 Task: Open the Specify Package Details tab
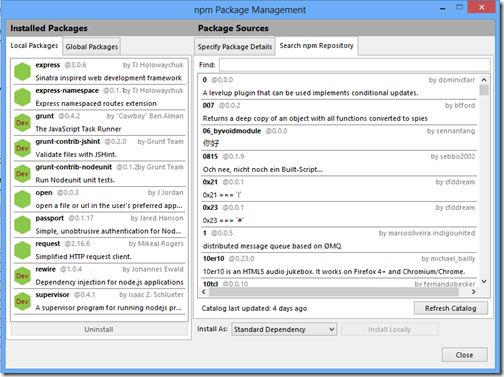(235, 47)
